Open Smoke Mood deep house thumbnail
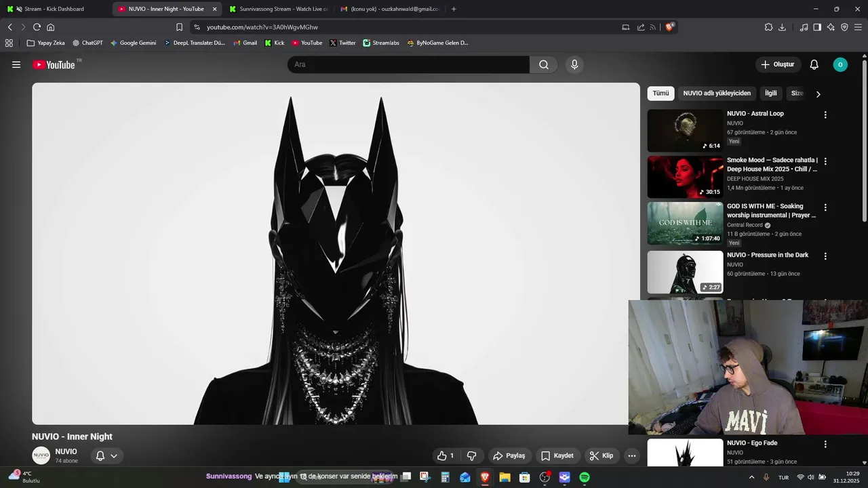The height and width of the screenshot is (488, 868). click(685, 177)
